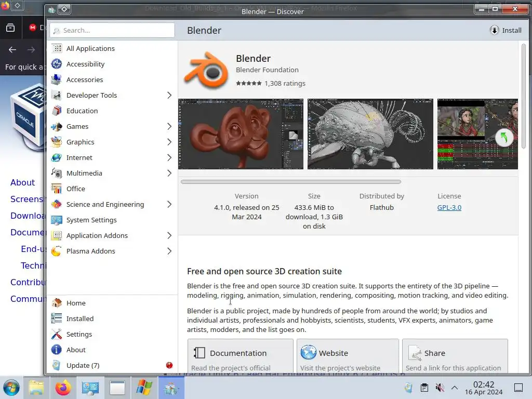Go to the Installed page label
532x399 pixels.
click(80, 318)
